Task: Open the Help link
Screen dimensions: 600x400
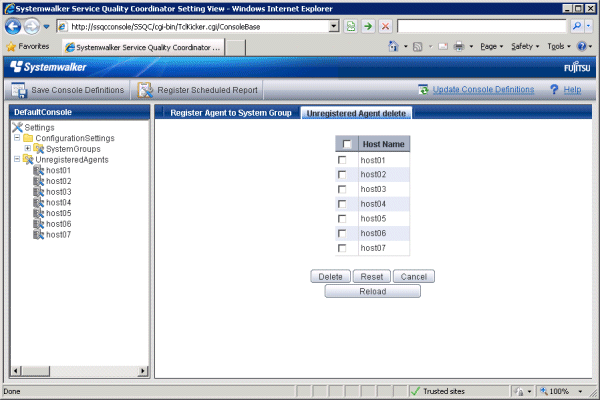Action: pyautogui.click(x=572, y=90)
